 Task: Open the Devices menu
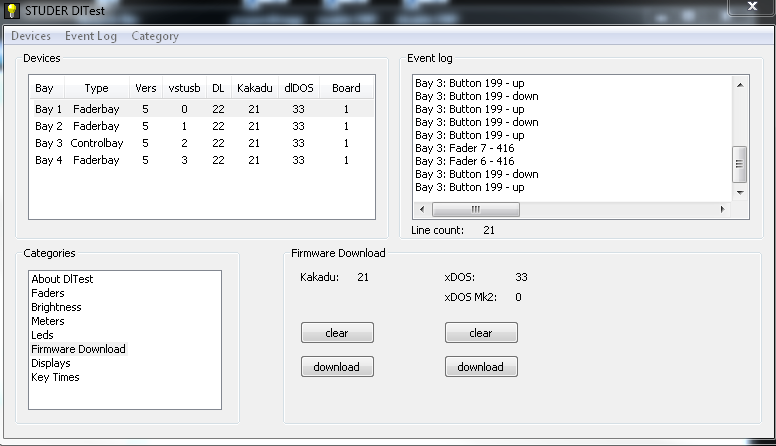(31, 36)
